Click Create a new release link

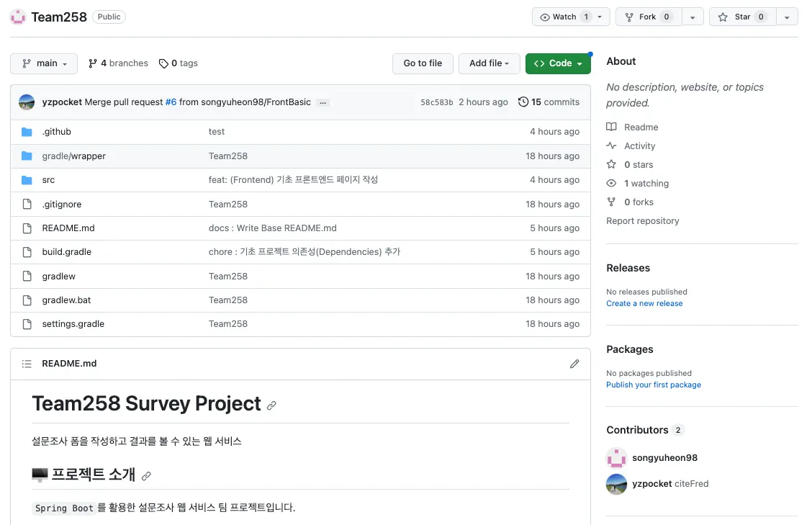pyautogui.click(x=644, y=303)
